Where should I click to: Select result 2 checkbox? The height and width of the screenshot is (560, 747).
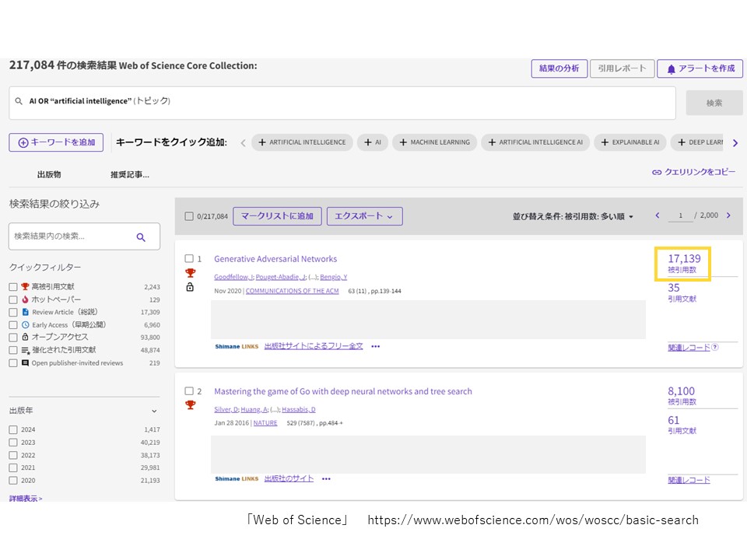[x=189, y=391]
